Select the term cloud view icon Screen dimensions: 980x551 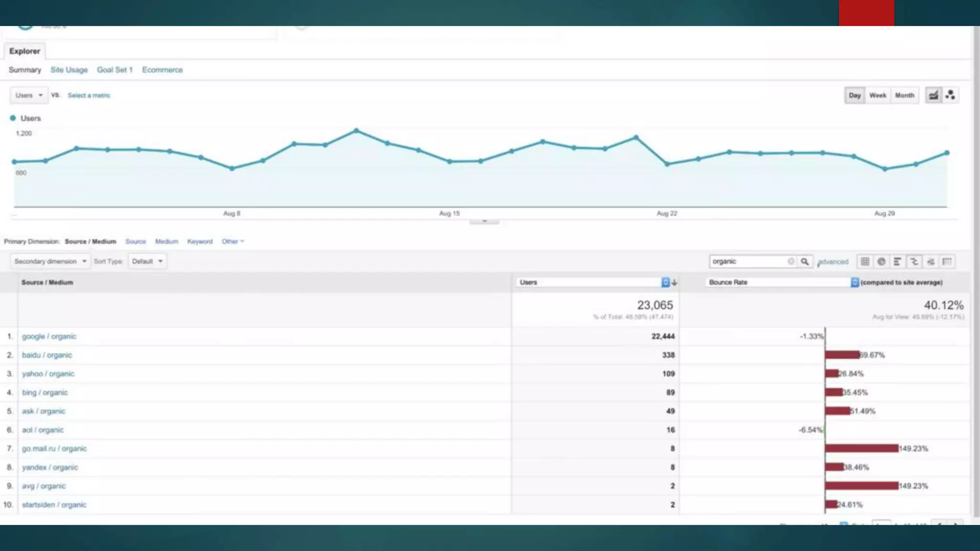coord(931,262)
